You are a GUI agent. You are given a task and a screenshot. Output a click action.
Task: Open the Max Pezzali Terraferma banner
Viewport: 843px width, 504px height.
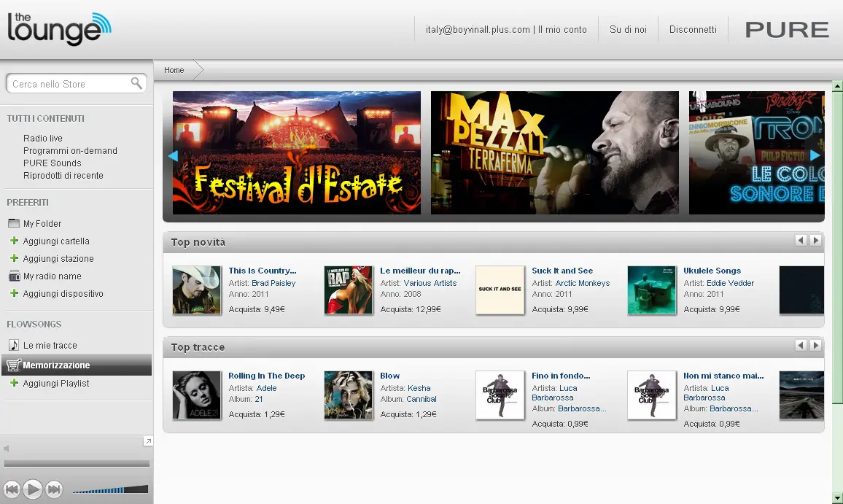555,152
